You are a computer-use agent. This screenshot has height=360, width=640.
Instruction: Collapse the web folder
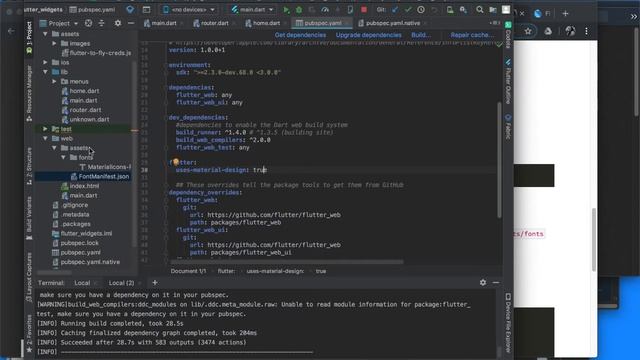click(45, 138)
